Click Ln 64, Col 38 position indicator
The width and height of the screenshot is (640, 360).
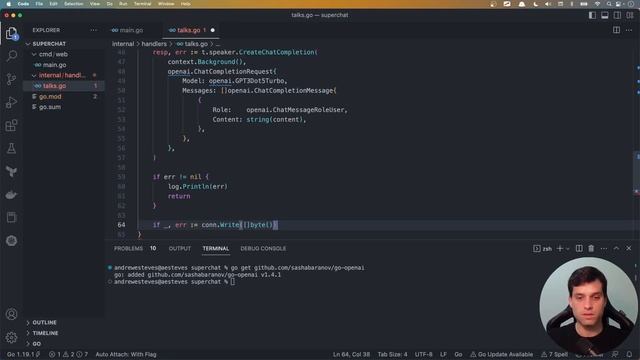click(351, 354)
